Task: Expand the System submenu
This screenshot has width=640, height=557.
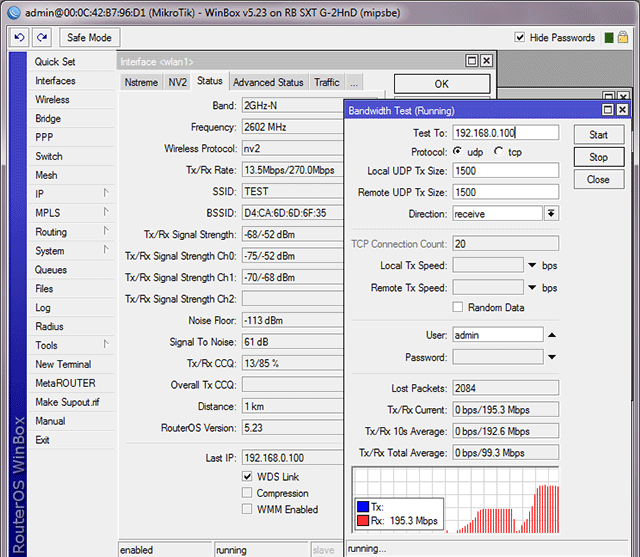Action: click(106, 250)
